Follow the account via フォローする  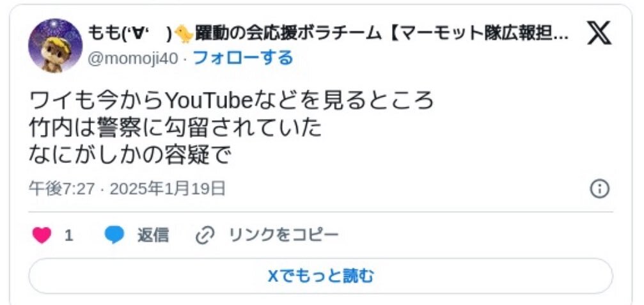[243, 58]
